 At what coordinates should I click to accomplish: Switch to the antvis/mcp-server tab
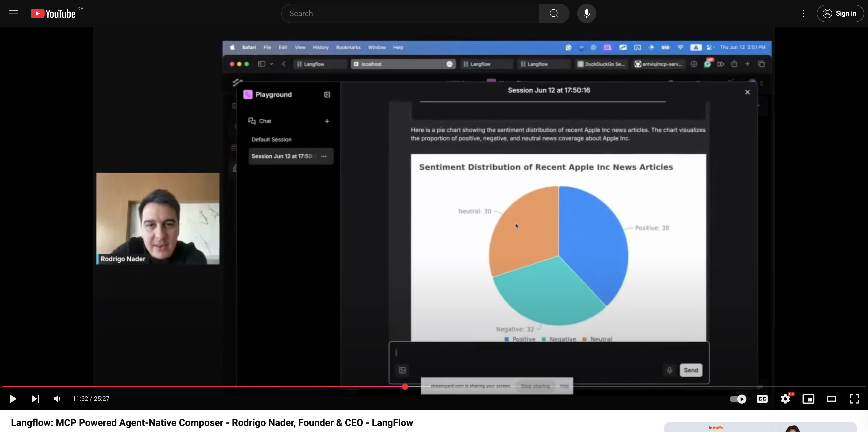coord(659,64)
